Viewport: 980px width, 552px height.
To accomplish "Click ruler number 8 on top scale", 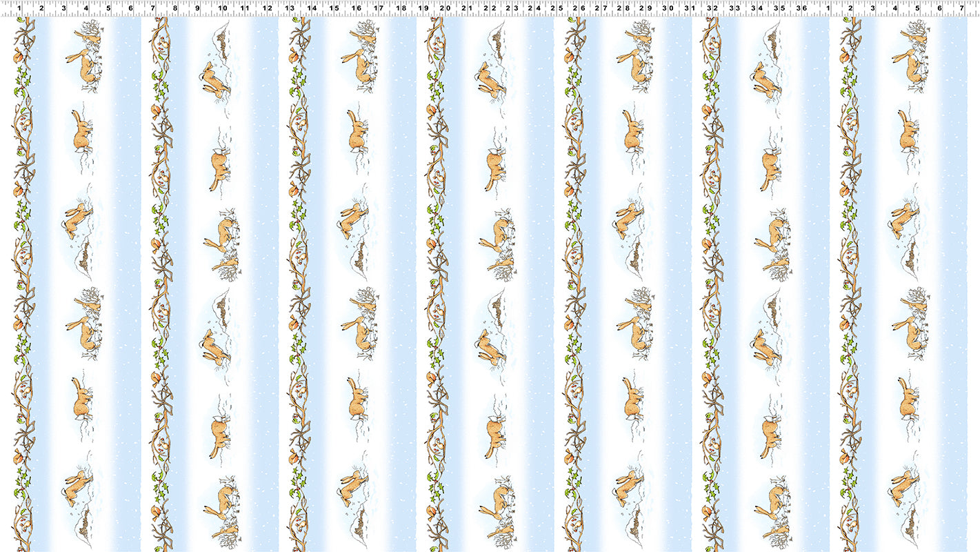I will [175, 8].
